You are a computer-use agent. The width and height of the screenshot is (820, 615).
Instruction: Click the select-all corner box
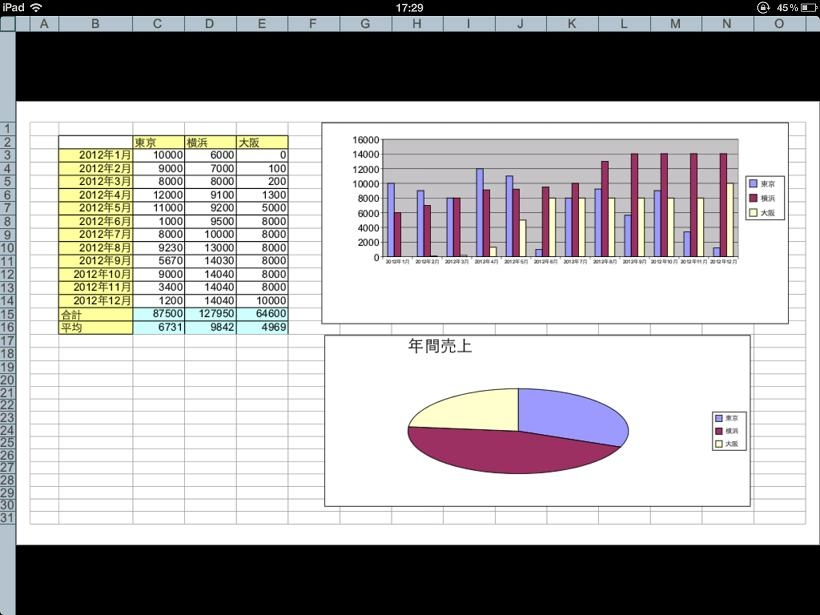(8, 24)
